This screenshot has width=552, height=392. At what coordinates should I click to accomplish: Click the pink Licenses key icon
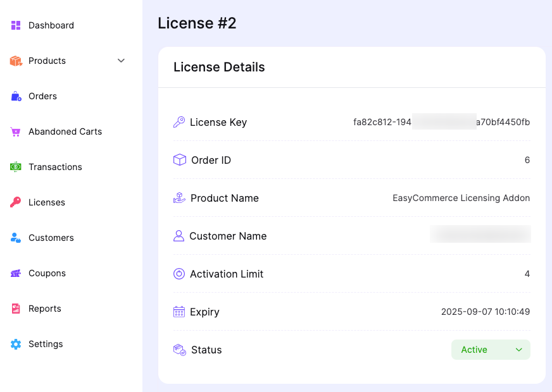click(x=15, y=202)
